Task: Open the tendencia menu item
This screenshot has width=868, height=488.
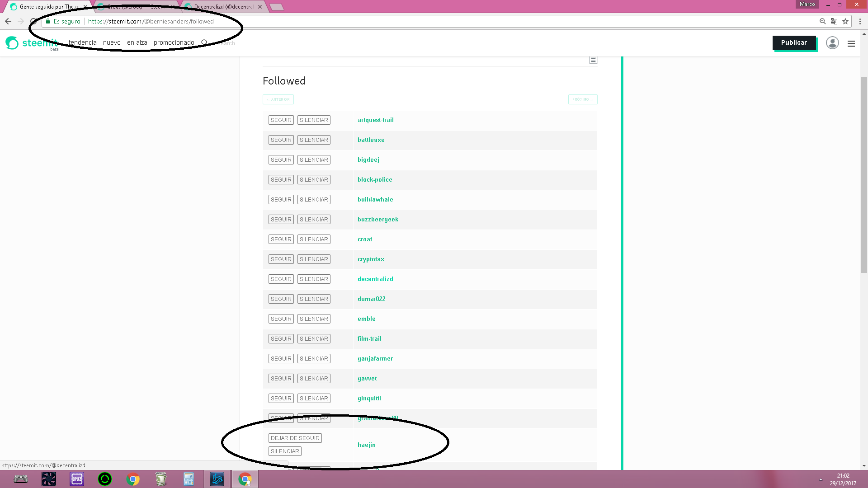Action: (x=82, y=42)
